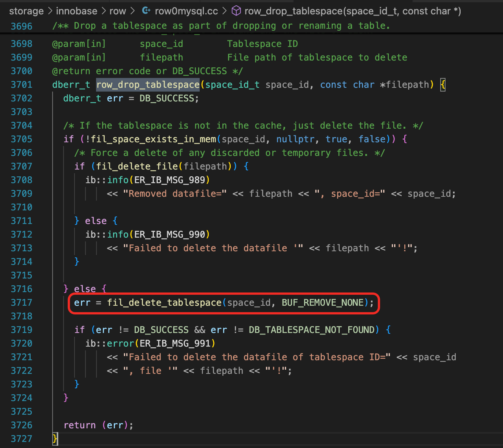Click line number 3701 in the gutter
The height and width of the screenshot is (448, 503).
22,85
